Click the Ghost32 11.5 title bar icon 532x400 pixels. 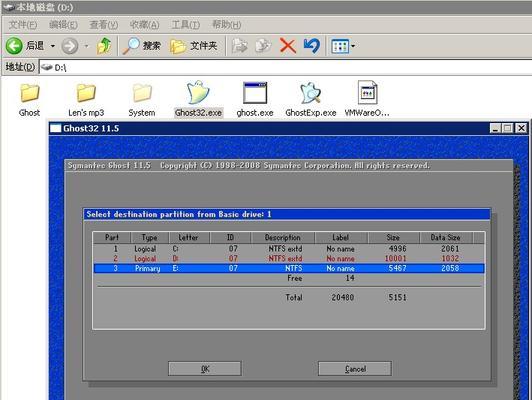pyautogui.click(x=55, y=128)
